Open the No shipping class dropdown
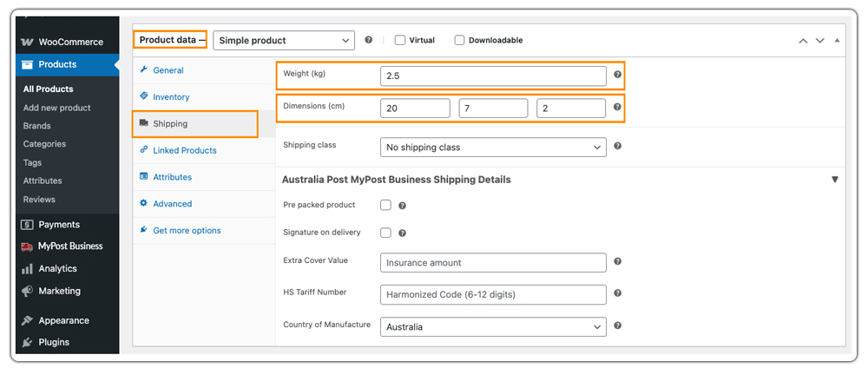 click(x=493, y=148)
